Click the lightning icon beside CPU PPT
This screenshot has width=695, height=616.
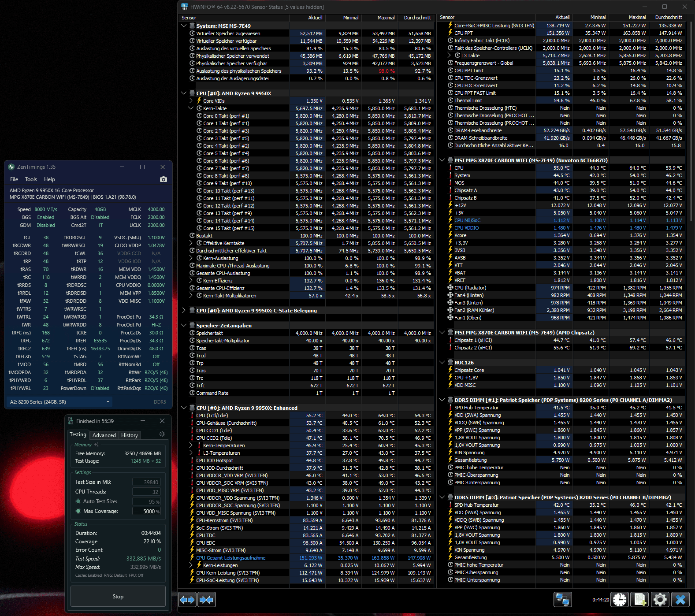click(450, 33)
